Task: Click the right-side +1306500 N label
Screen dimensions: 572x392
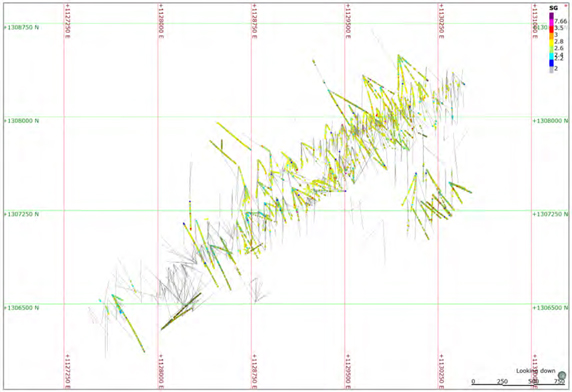Action: pos(550,308)
